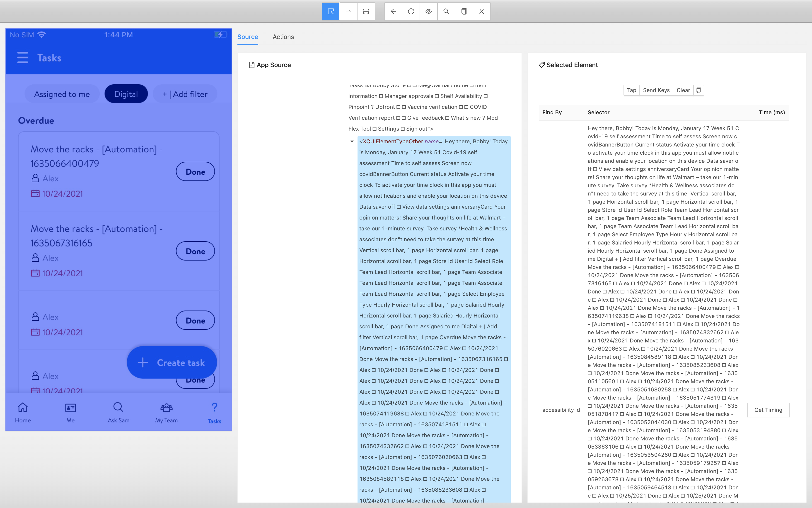Viewport: 812px width, 508px height.
Task: Select the Tasks bottom tab
Action: (214, 413)
